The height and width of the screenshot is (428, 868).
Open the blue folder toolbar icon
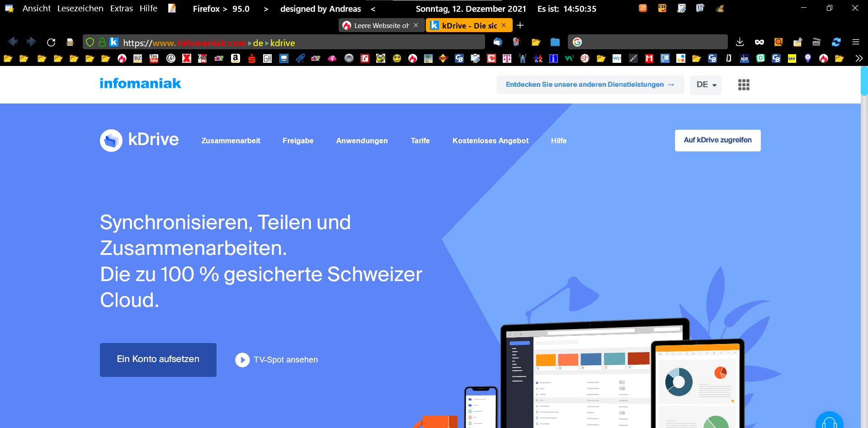point(555,42)
